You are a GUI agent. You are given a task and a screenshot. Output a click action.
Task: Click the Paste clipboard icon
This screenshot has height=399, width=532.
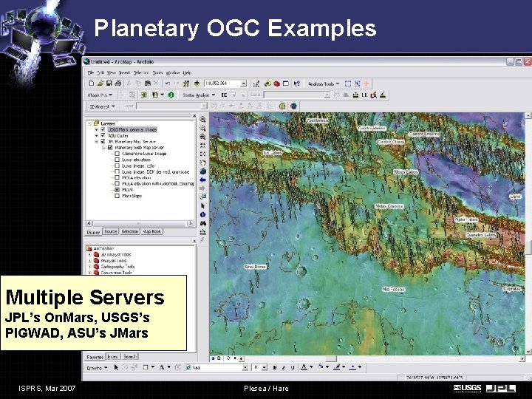(148, 83)
